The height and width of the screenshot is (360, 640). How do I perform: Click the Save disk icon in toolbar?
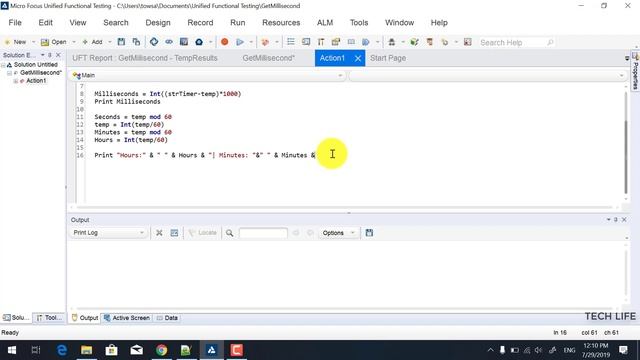(121, 42)
